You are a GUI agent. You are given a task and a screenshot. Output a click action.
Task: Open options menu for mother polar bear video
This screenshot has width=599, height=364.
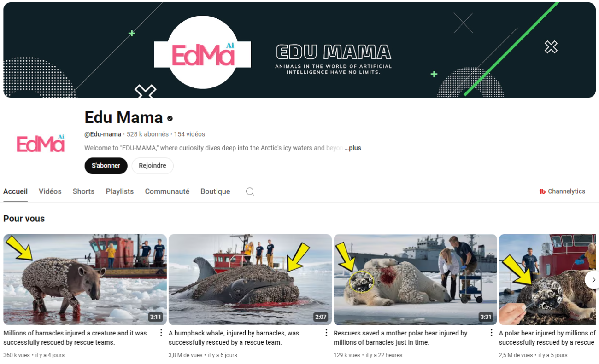tap(491, 333)
